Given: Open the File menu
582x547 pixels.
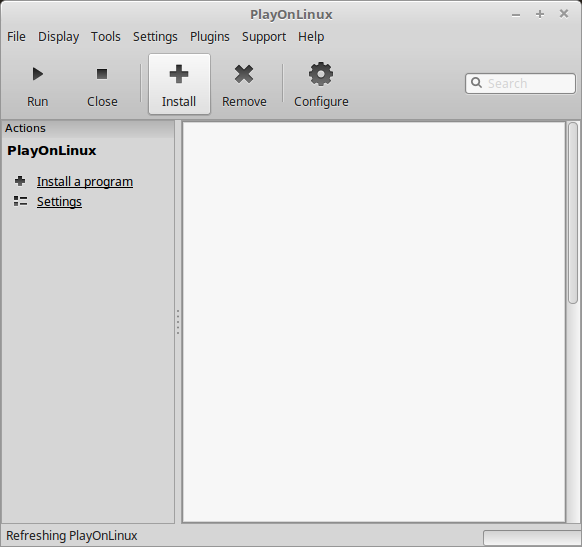Looking at the screenshot, I should 16,37.
